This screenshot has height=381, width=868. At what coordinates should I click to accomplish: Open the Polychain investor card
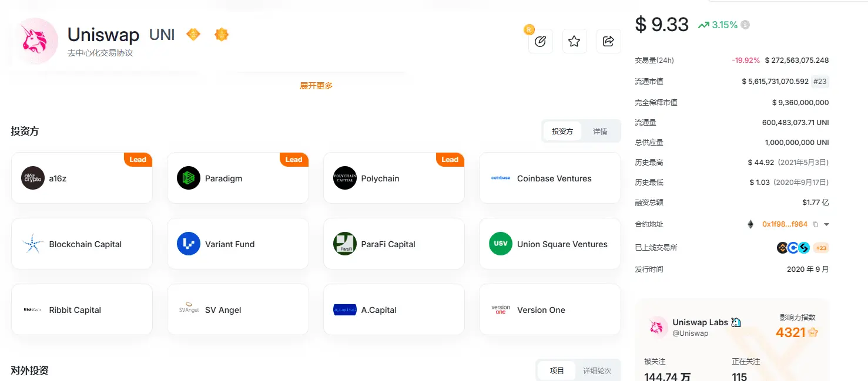click(394, 178)
